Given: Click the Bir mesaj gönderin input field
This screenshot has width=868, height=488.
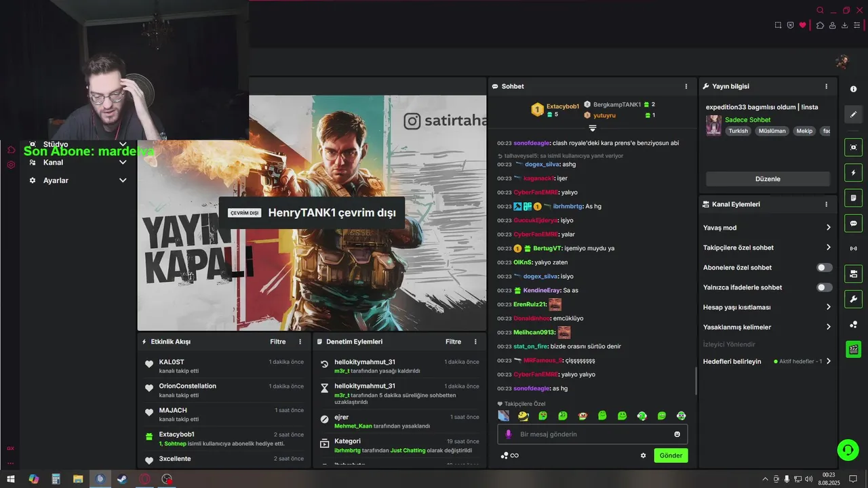Looking at the screenshot, I should [x=593, y=434].
